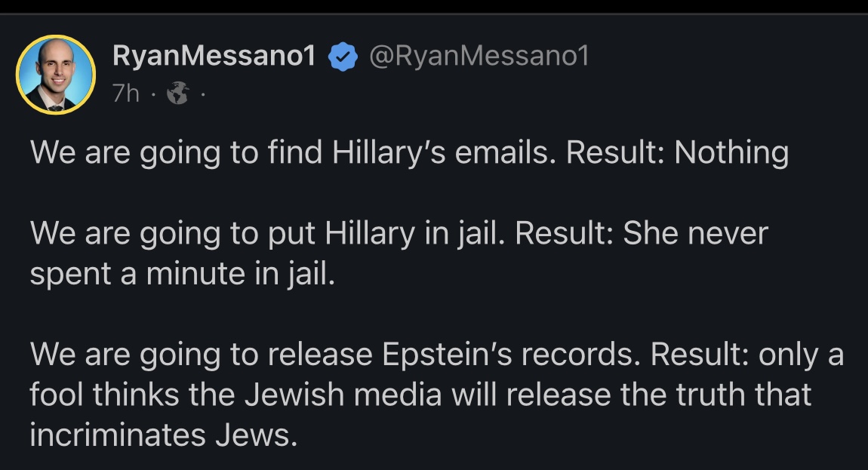Click the globe public-audience icon
868x470 pixels.
[177, 94]
